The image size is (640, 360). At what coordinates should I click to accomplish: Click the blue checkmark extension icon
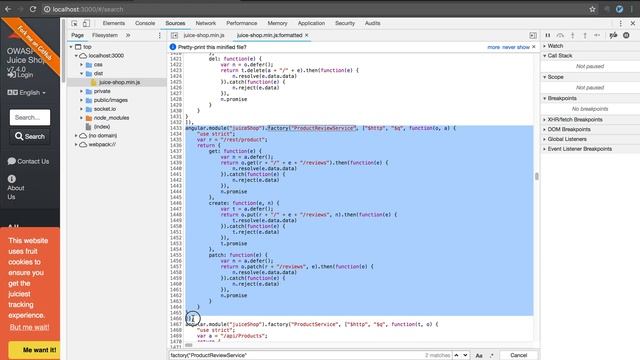(x=619, y=9)
